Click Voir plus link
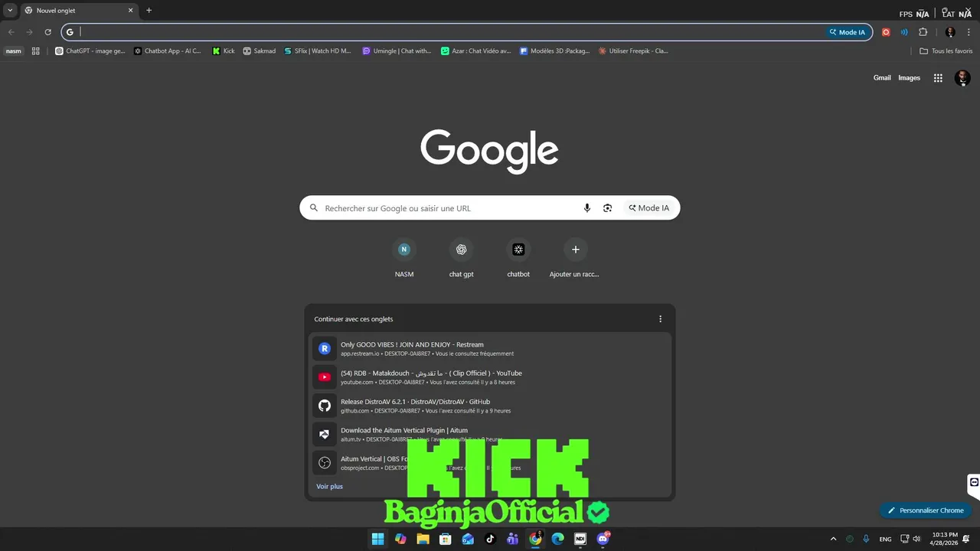 [x=329, y=487]
